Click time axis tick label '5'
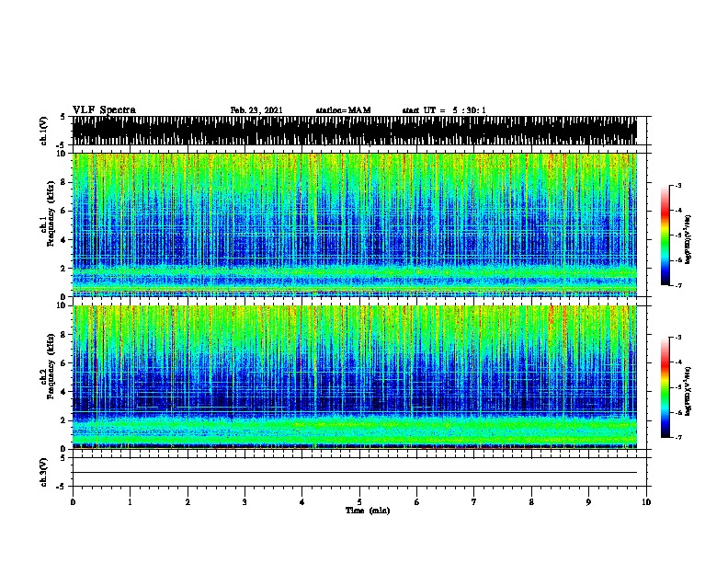728x563 pixels. point(359,502)
